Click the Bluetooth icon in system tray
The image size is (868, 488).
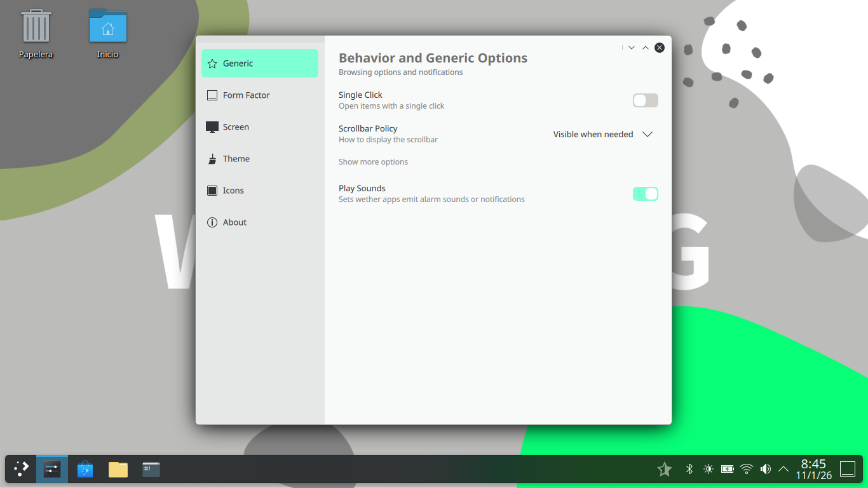tap(689, 469)
